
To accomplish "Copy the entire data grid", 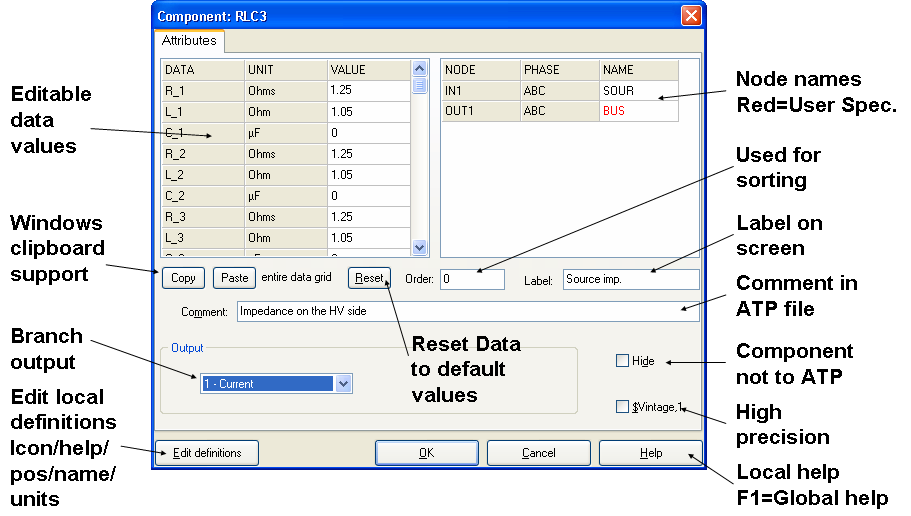I will pos(183,278).
